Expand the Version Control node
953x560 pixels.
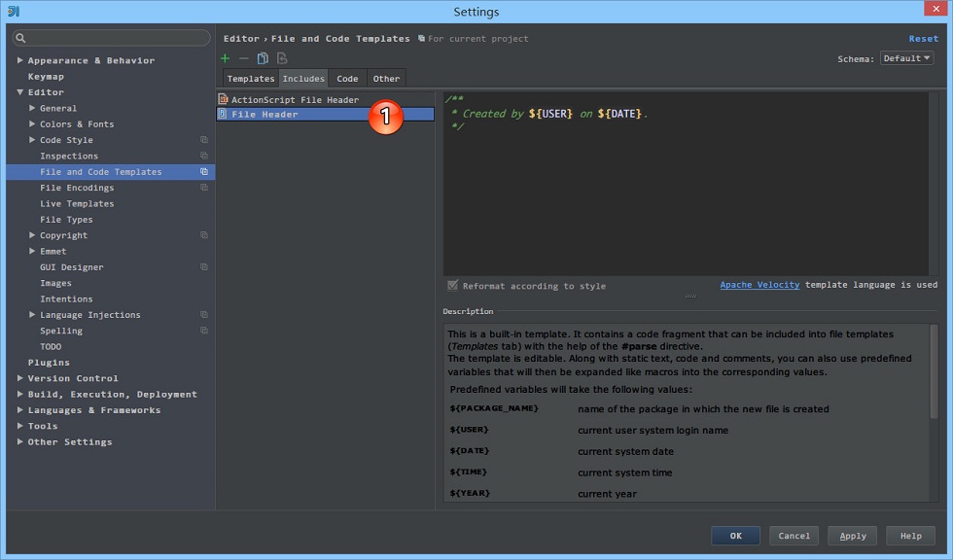coord(20,378)
